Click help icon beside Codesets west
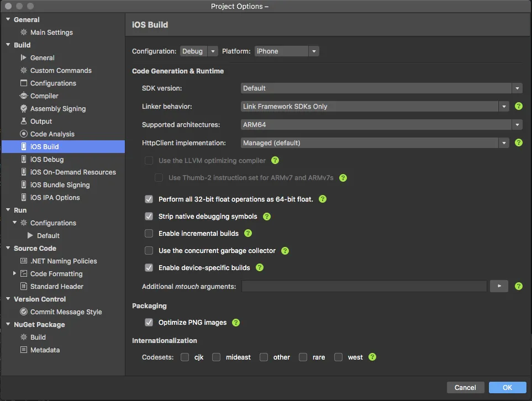Viewport: 532px width, 401px height. pyautogui.click(x=372, y=357)
